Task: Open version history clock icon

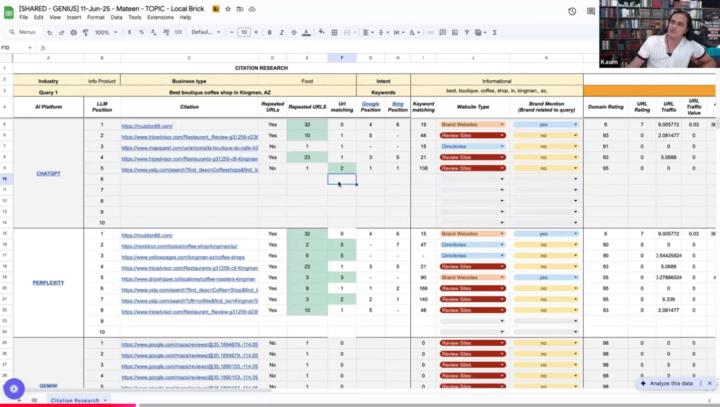Action: 572,11
